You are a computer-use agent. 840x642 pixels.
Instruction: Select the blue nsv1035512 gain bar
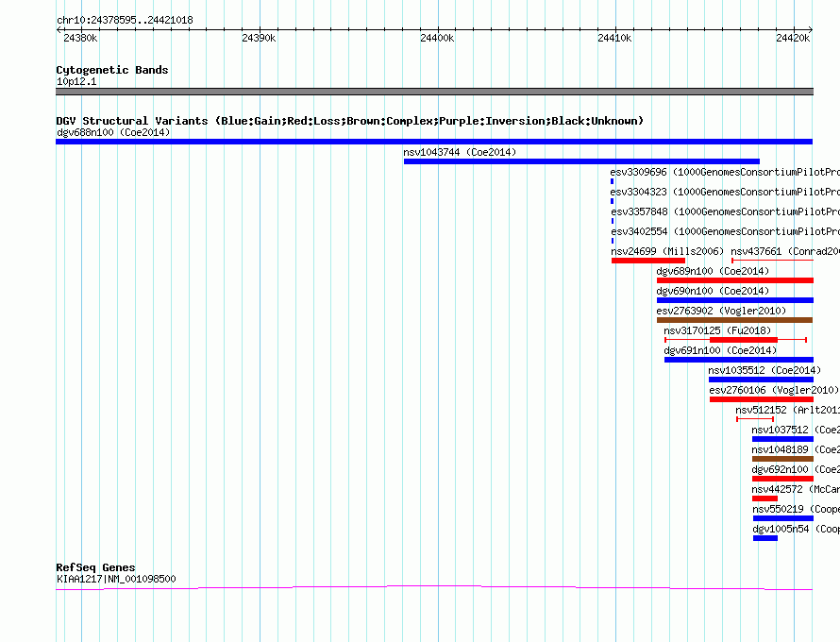761,380
